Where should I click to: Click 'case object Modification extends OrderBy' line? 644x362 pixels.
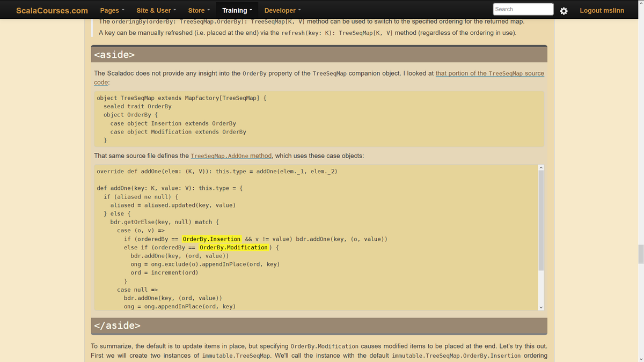pos(178,131)
